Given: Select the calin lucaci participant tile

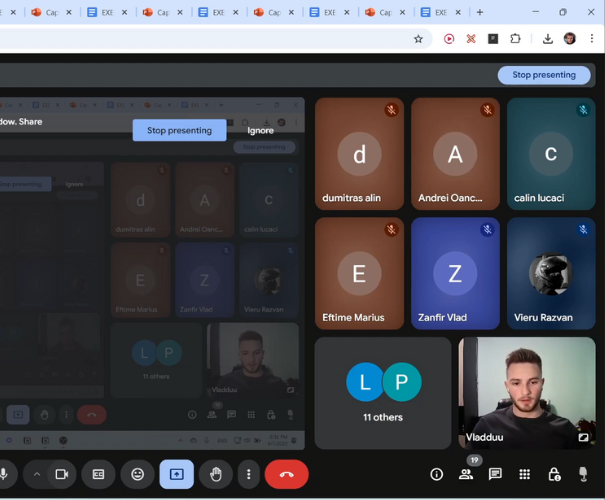Looking at the screenshot, I should click(551, 154).
